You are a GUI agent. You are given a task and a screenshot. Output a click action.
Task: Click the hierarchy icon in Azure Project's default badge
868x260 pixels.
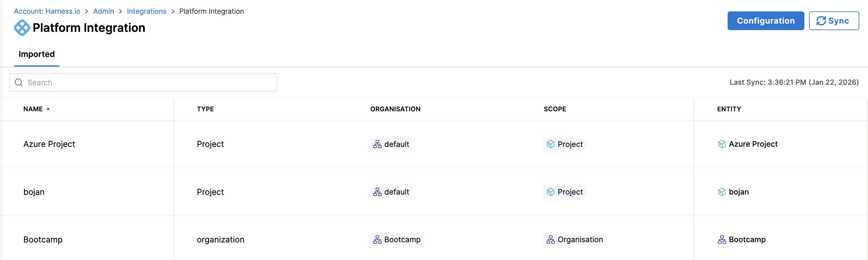tap(377, 144)
